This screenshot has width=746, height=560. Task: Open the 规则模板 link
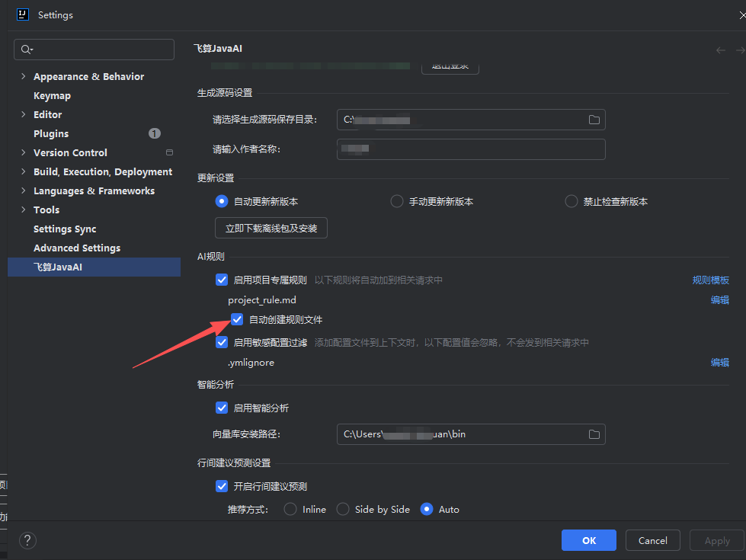tap(710, 280)
